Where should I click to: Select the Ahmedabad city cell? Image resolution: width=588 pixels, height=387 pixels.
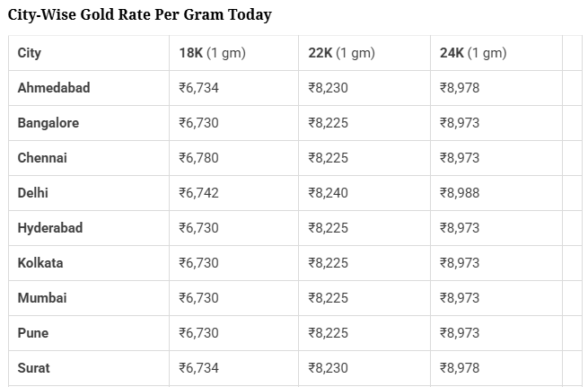(x=54, y=88)
